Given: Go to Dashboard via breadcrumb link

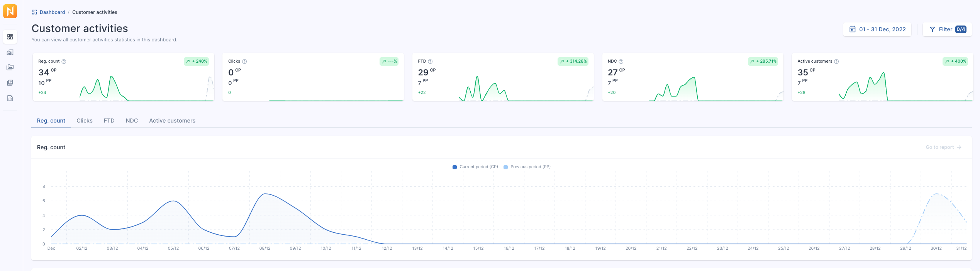Looking at the screenshot, I should (x=53, y=12).
